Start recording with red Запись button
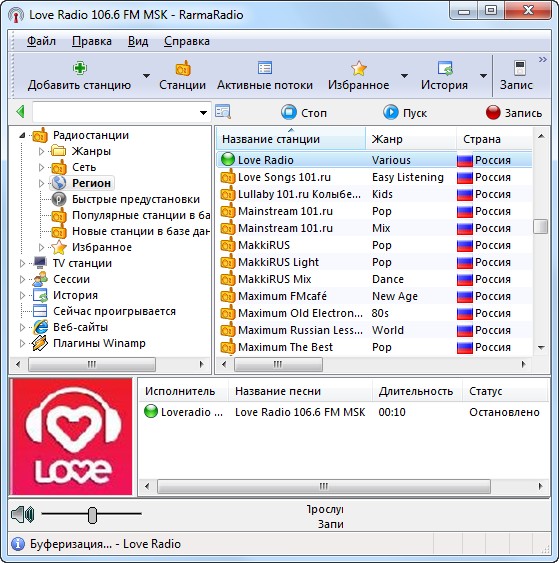Screen dimensions: 559x563 click(514, 113)
